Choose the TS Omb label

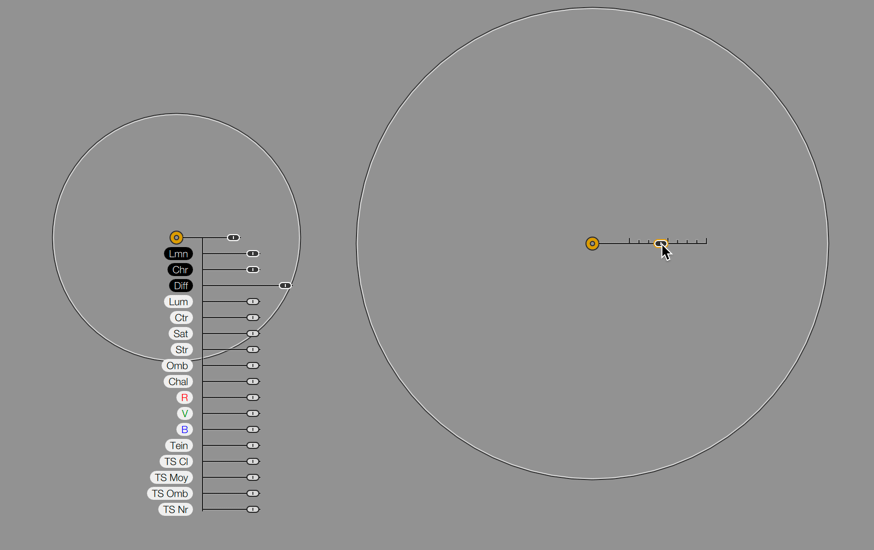coord(170,493)
